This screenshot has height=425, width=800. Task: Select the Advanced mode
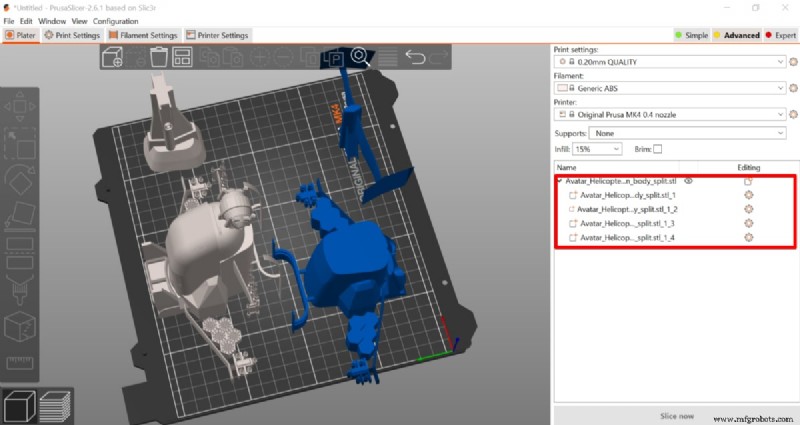click(737, 35)
